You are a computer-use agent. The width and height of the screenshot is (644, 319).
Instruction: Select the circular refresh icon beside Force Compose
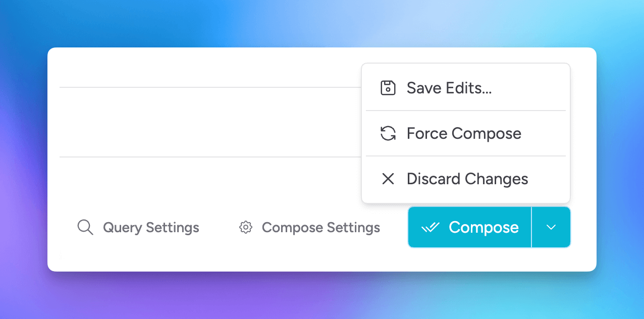tap(388, 133)
